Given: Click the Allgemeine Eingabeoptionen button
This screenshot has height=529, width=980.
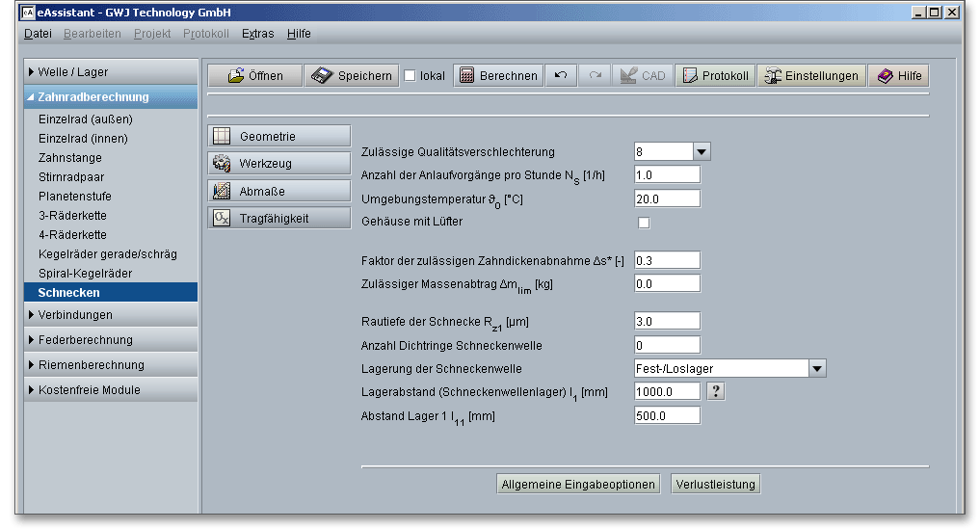Looking at the screenshot, I should pos(578,485).
